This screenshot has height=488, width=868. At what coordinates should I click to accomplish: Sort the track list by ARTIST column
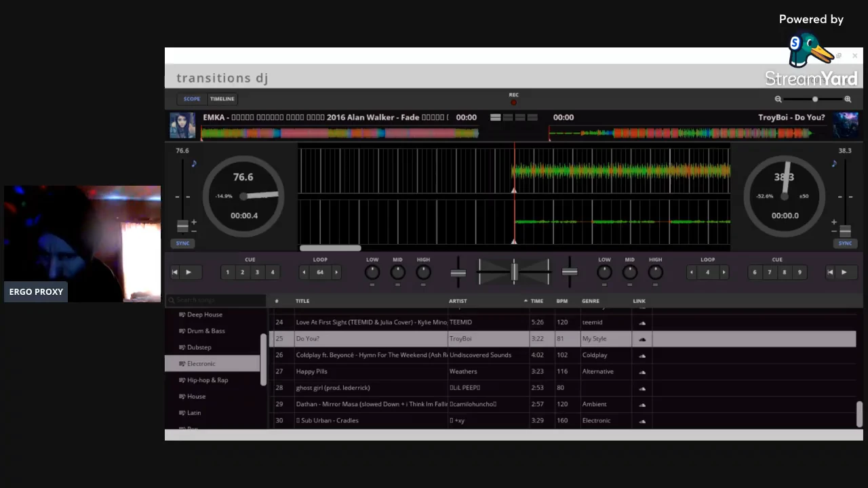[x=458, y=301]
